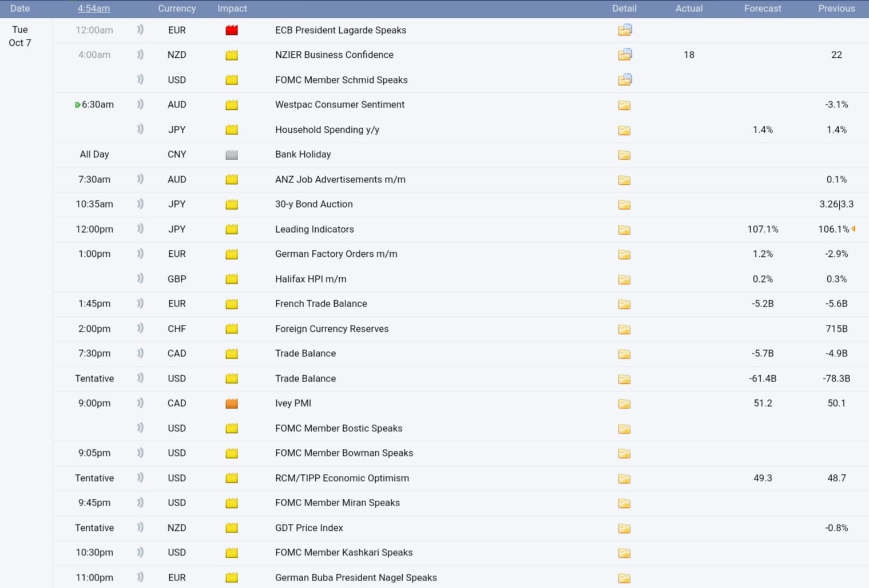Expand the FOMC Member Schmid Speaks row
This screenshot has height=588, width=869.
pos(341,80)
